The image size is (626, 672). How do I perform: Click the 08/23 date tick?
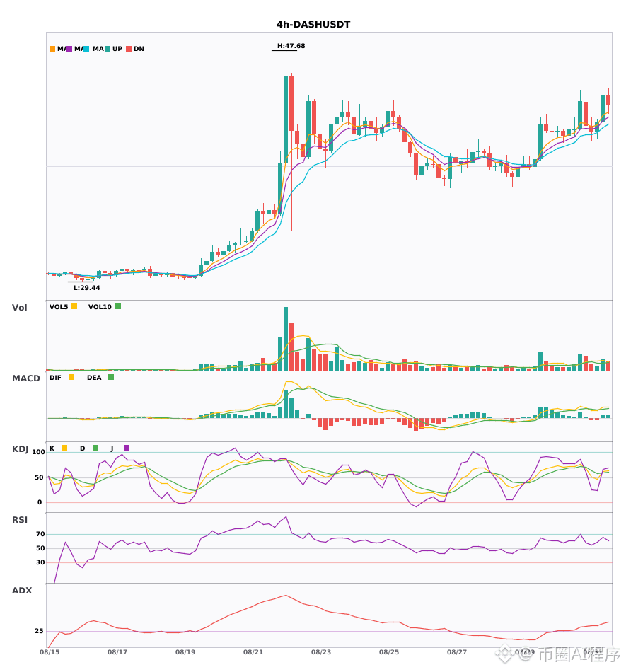321,652
